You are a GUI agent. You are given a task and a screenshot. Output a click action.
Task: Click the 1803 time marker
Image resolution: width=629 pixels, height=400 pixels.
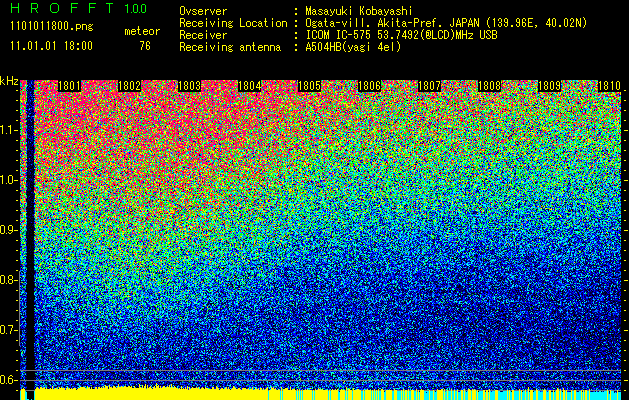point(189,86)
